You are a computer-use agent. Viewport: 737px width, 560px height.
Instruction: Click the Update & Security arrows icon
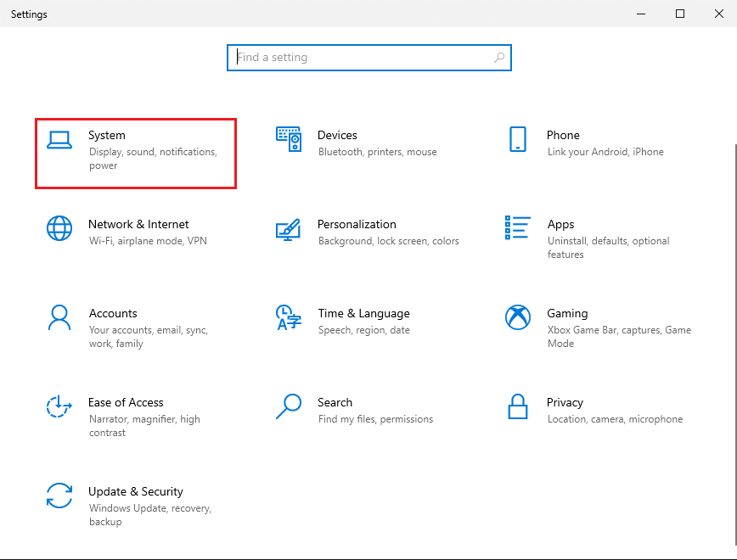[59, 496]
